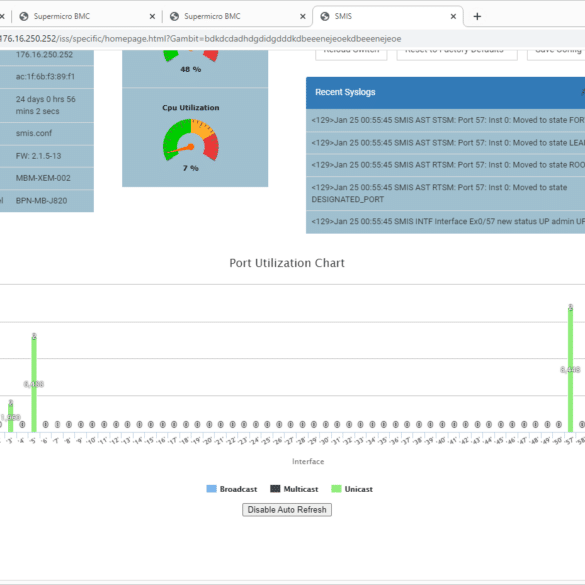
Task: Click the Interface axis label
Action: [x=308, y=462]
